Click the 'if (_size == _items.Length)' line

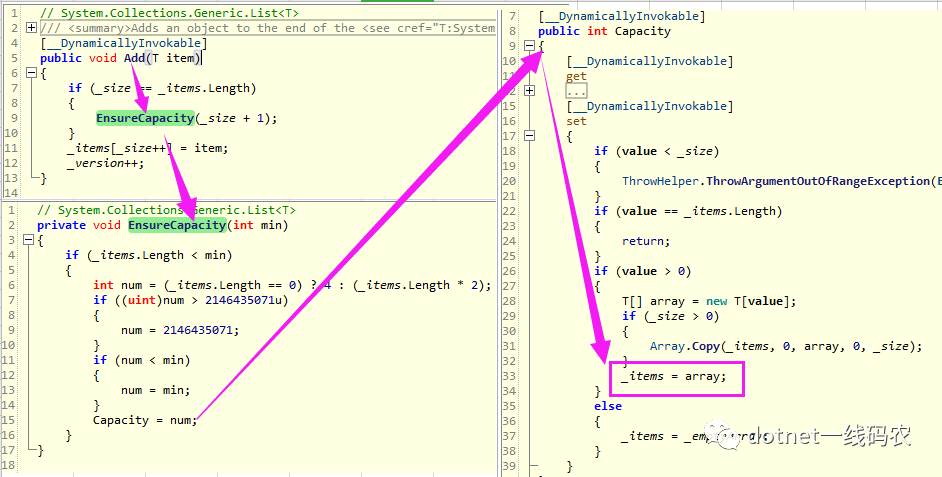[162, 88]
